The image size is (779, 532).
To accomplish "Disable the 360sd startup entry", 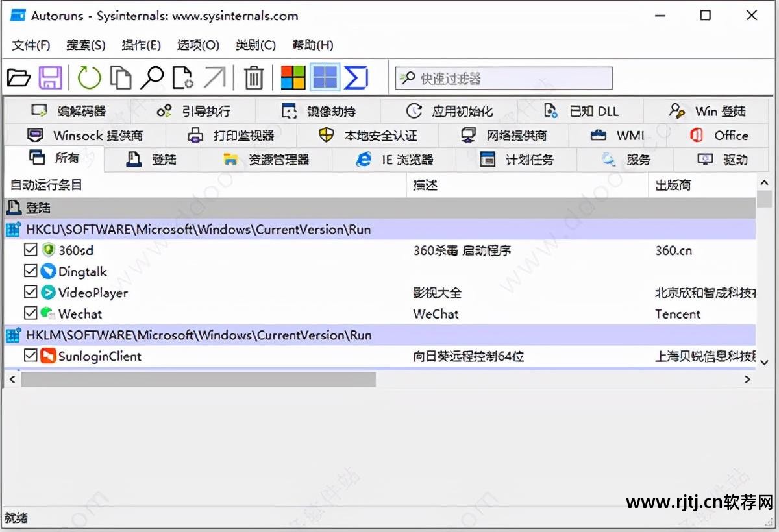I will pos(30,250).
